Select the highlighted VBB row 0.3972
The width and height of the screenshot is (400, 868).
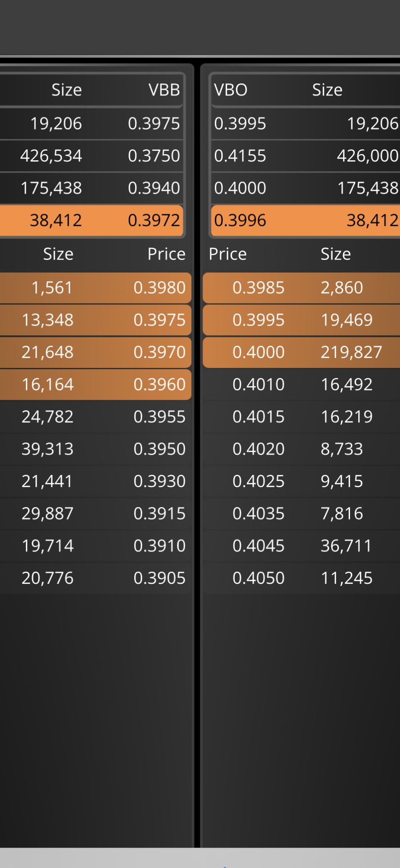pos(91,221)
